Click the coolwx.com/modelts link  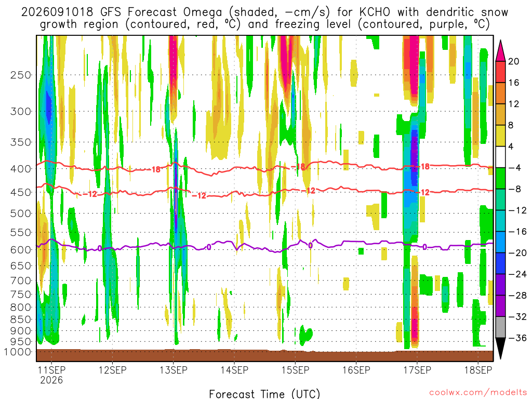(478, 393)
